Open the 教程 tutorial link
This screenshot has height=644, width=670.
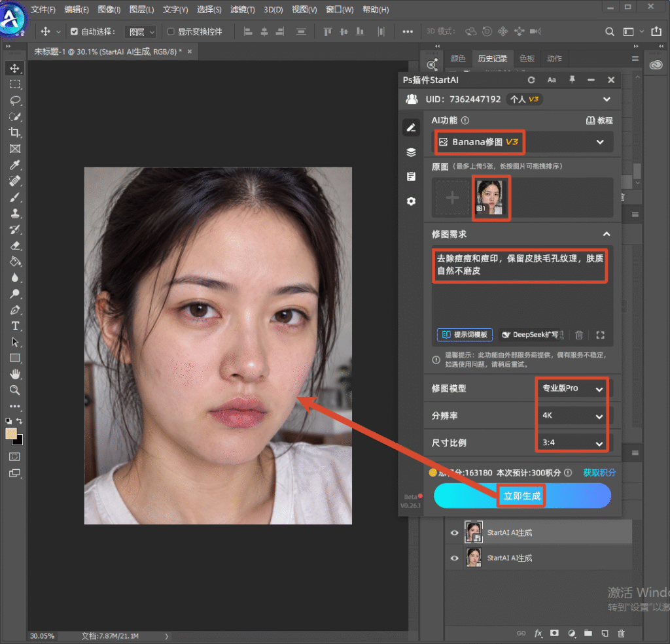(x=599, y=120)
